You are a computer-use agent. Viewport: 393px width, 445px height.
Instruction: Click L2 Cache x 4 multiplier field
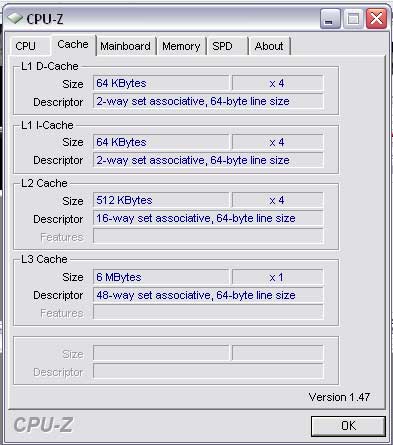[277, 200]
